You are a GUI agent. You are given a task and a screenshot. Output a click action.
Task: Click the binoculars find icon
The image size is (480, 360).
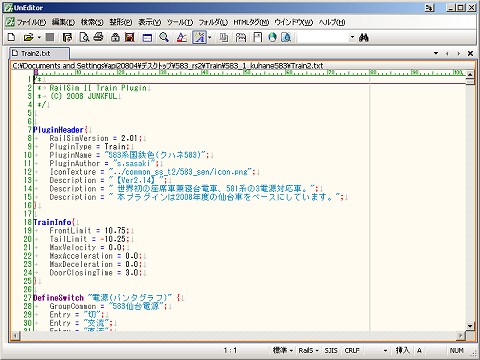point(364,37)
